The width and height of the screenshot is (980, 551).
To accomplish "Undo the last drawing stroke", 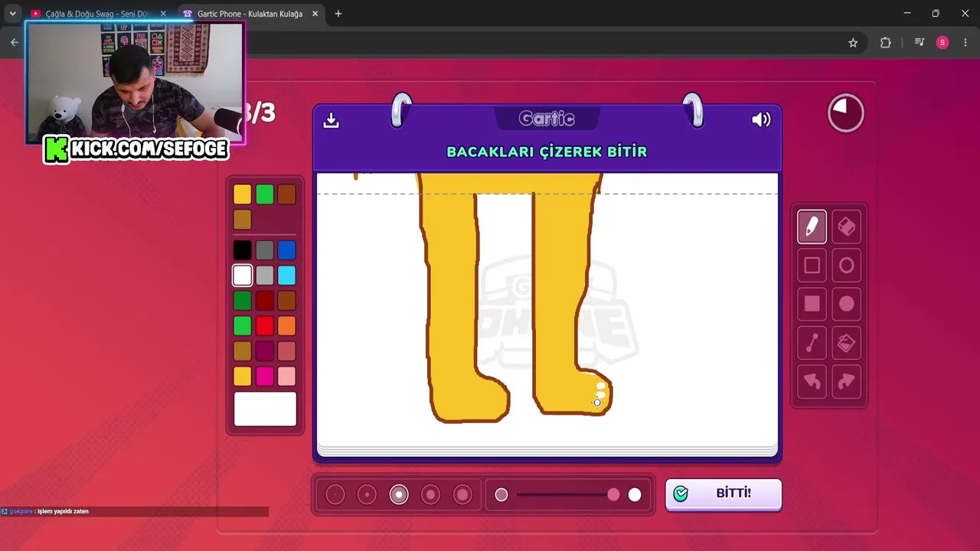I will click(x=812, y=381).
